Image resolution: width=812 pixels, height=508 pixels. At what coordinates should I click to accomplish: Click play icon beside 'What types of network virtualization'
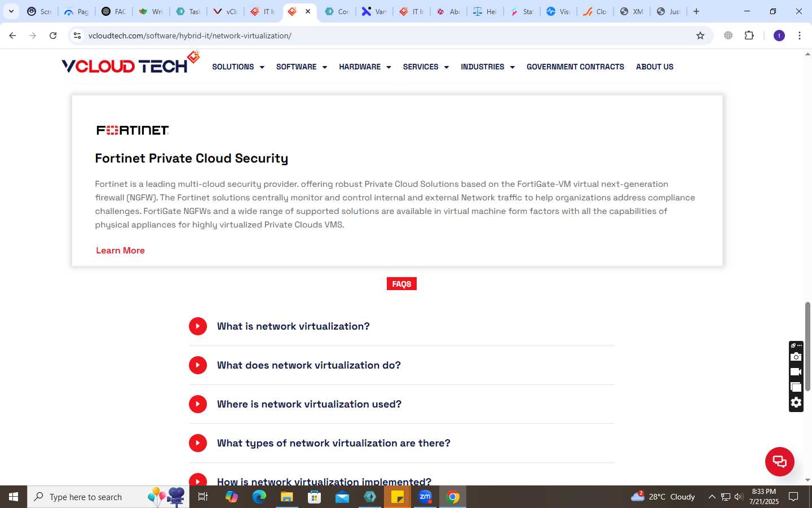click(x=198, y=443)
